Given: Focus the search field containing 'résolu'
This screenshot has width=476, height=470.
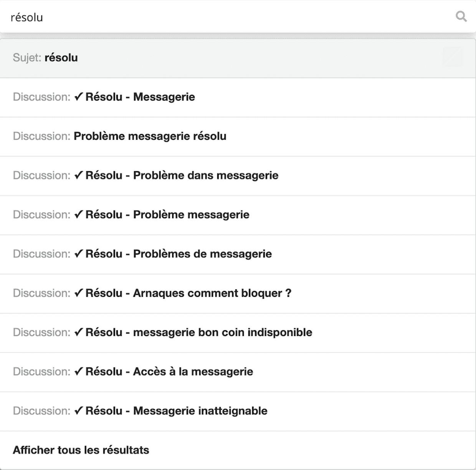Looking at the screenshot, I should (230, 17).
